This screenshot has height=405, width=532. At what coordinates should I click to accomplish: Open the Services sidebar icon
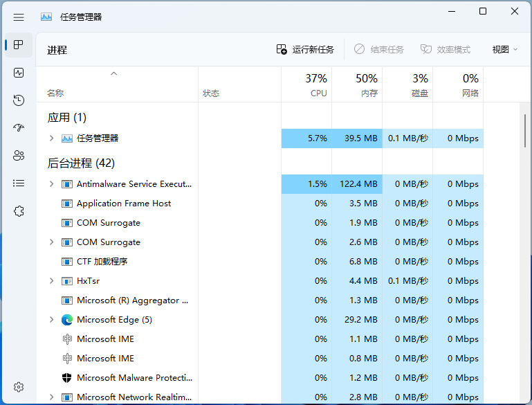pos(19,211)
